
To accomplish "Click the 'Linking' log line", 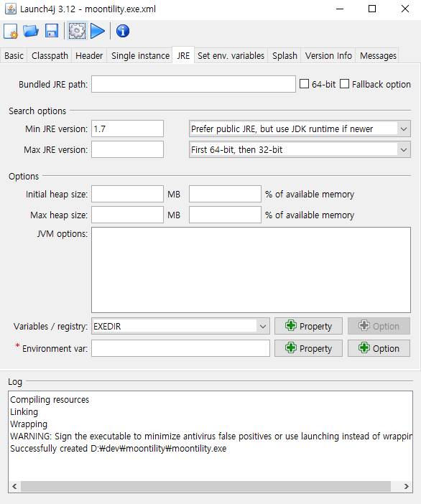I will pos(24,412).
